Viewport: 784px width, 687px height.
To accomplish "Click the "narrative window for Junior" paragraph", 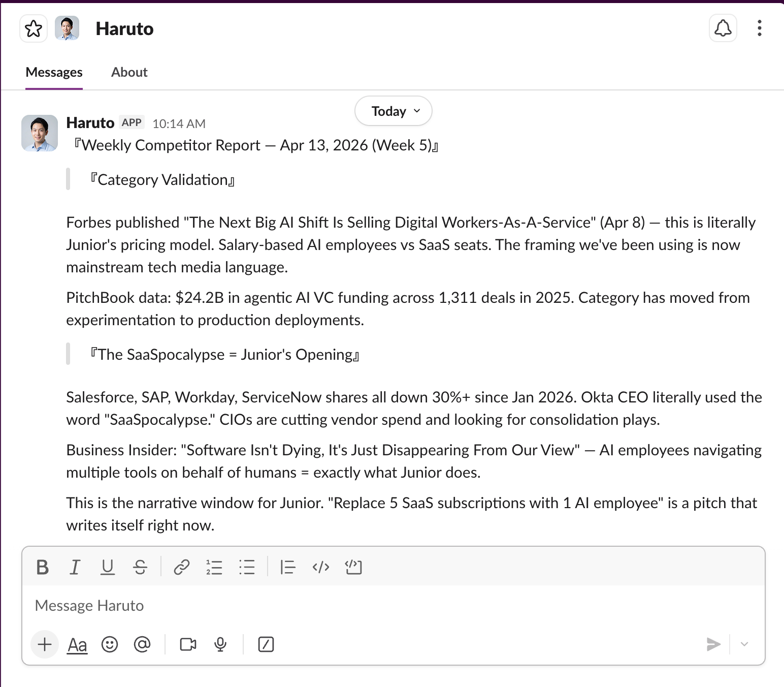I will click(x=412, y=514).
